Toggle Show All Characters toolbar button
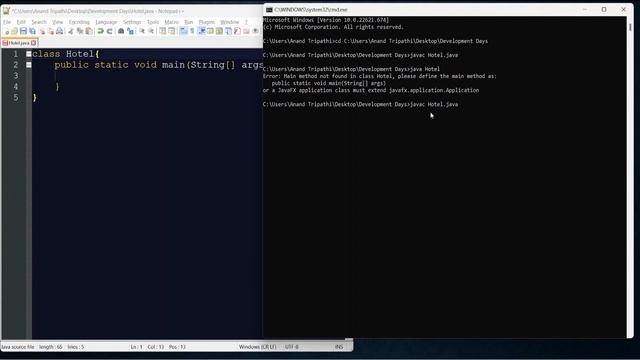 [192, 31]
